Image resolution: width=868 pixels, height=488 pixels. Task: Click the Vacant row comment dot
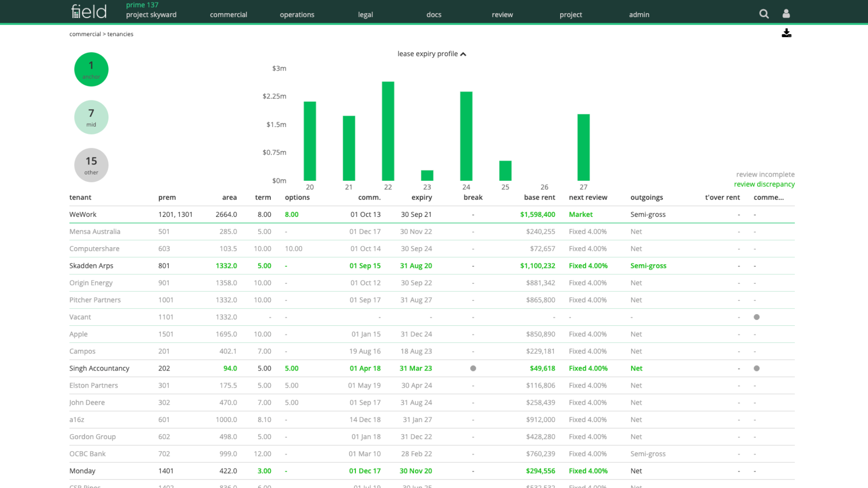757,317
